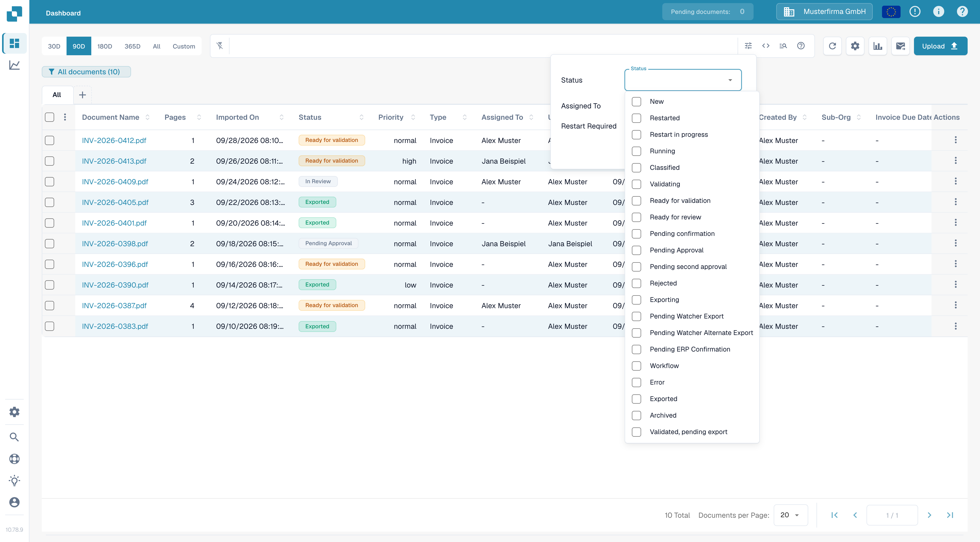This screenshot has width=980, height=542.
Task: Check the 'Rejected' status option
Action: (636, 283)
